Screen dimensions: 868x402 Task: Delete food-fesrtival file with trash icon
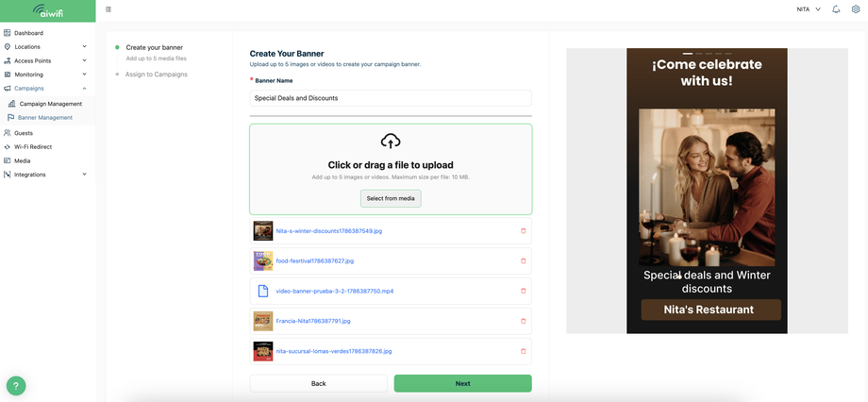(x=523, y=260)
